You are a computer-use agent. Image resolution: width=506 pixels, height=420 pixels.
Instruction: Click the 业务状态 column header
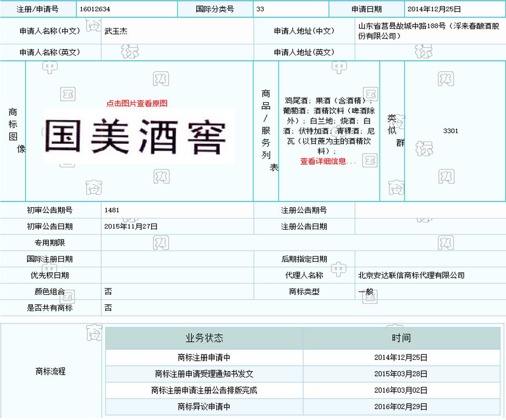click(204, 338)
